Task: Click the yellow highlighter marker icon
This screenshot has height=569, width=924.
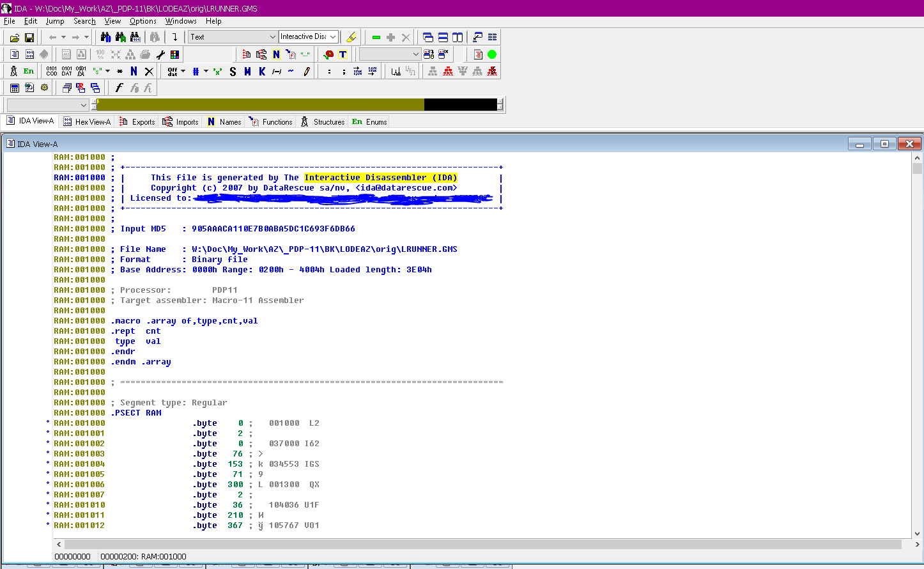Action: (351, 37)
